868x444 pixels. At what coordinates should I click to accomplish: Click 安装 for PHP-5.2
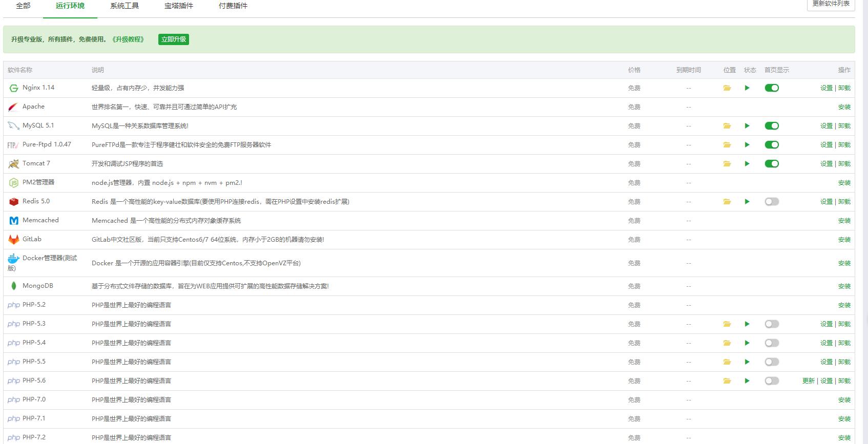click(844, 305)
